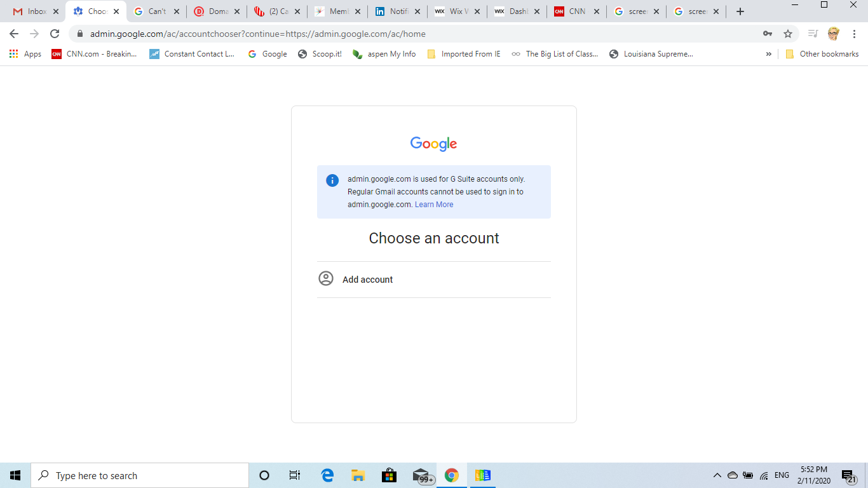The image size is (868, 488).
Task: Open the Wi-Fi network tray icon
Action: point(764,475)
